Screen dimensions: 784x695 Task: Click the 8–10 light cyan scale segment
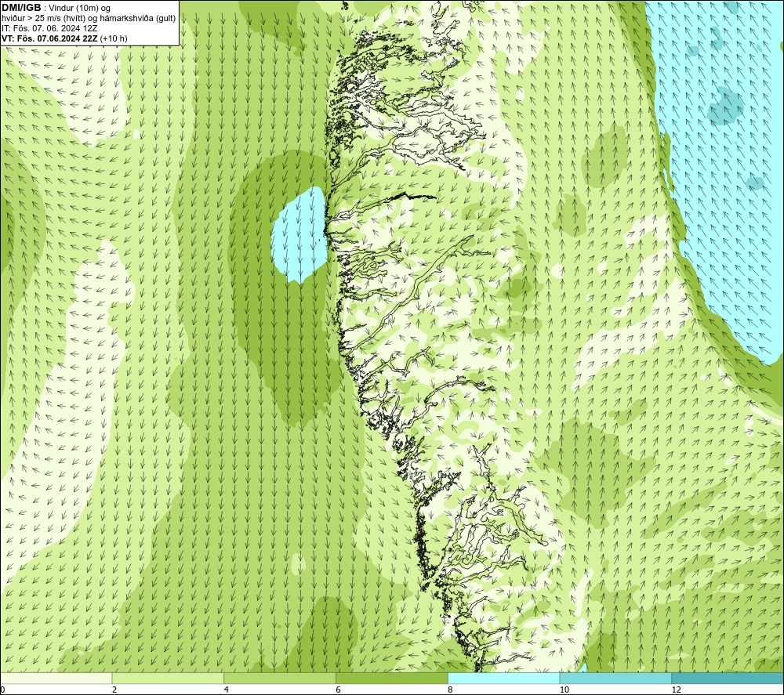504,678
